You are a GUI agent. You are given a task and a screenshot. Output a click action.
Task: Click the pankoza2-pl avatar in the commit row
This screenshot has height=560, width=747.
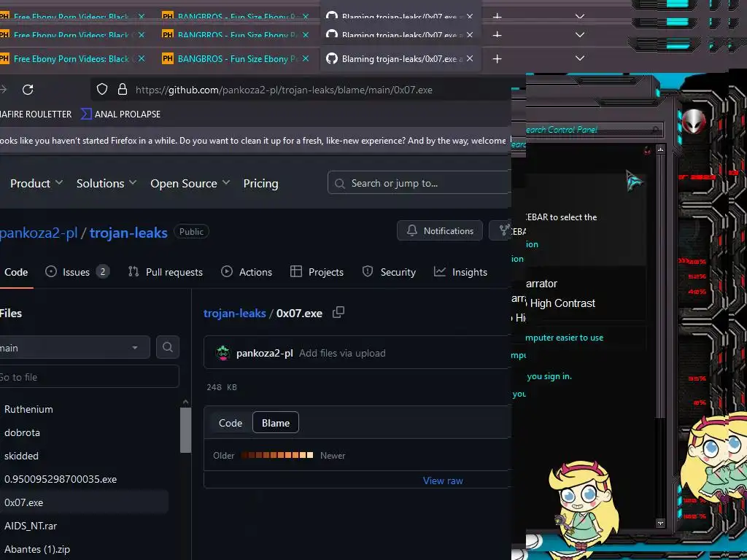point(223,353)
